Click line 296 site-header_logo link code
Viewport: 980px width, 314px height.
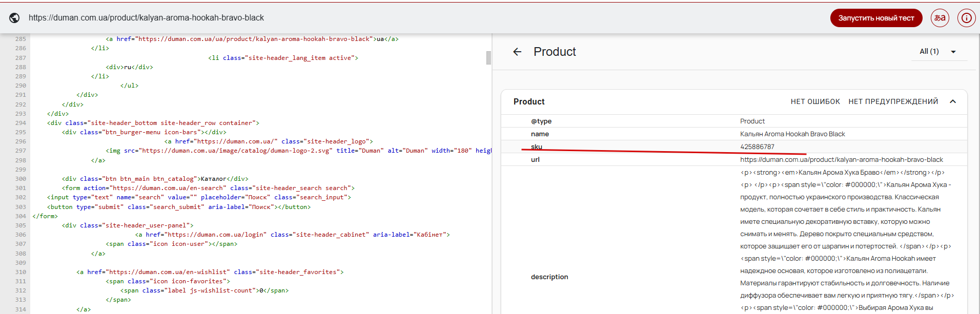pos(269,141)
